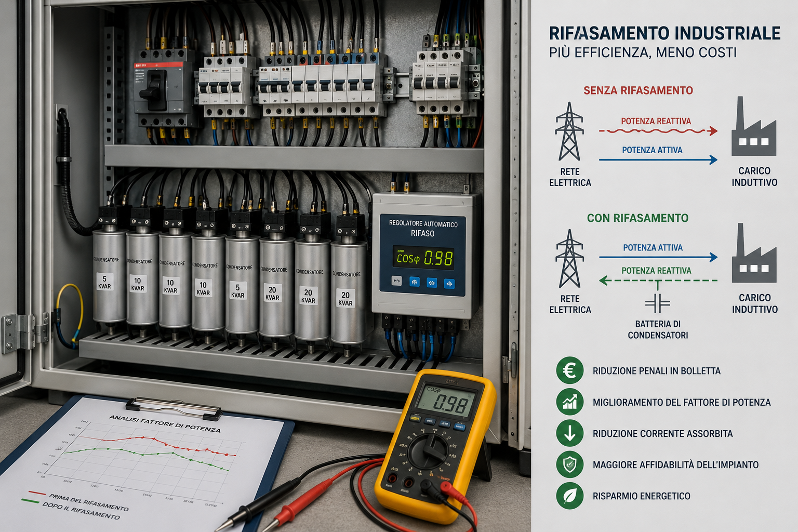Click "RETE ELETTRICA" label under Senza Rifasamento

tap(570, 177)
